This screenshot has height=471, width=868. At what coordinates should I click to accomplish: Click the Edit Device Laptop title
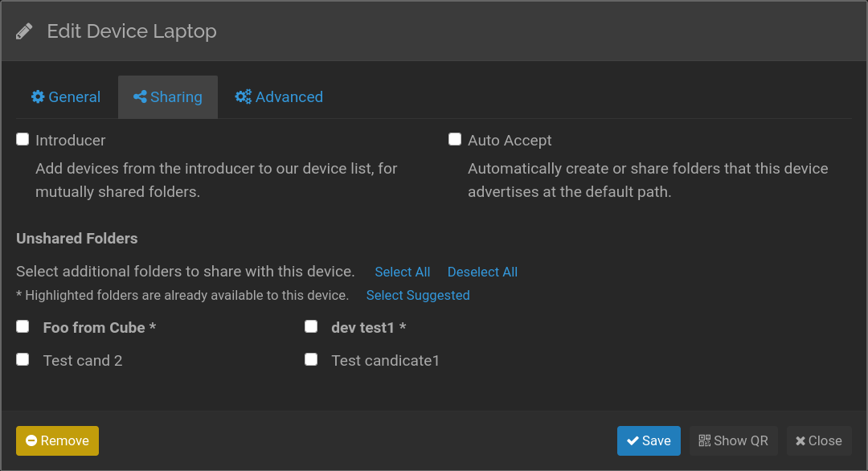[132, 31]
